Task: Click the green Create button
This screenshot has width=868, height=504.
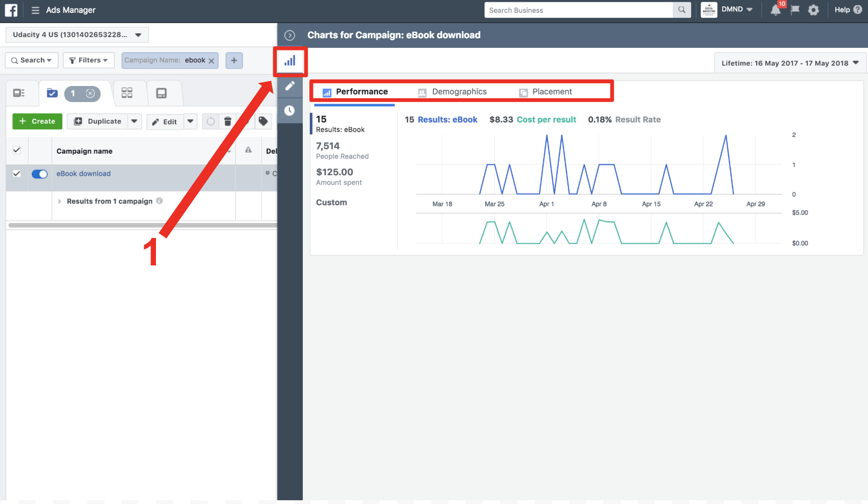Action: 37,121
